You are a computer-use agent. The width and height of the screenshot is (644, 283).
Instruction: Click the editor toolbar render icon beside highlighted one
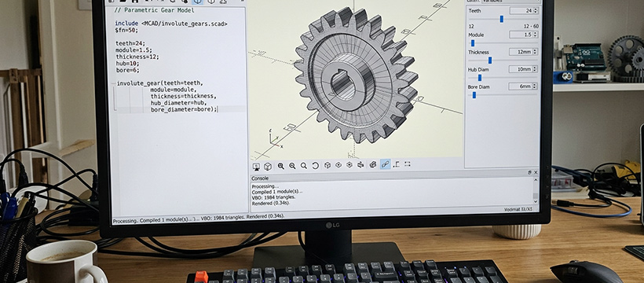(x=211, y=2)
